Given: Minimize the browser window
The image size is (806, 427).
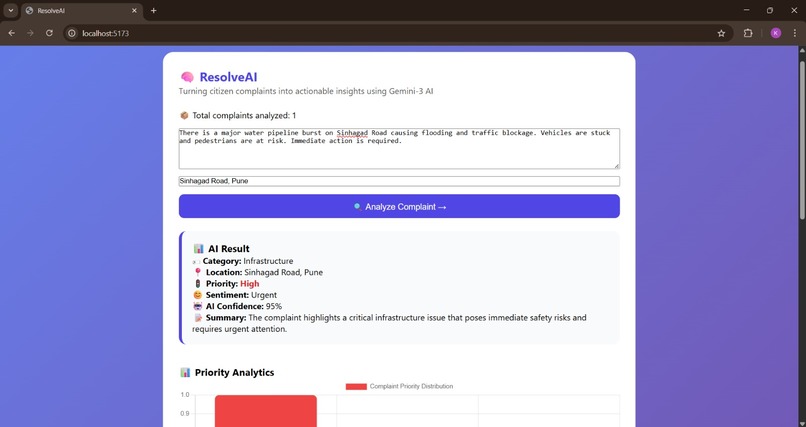Looking at the screenshot, I should coord(746,10).
